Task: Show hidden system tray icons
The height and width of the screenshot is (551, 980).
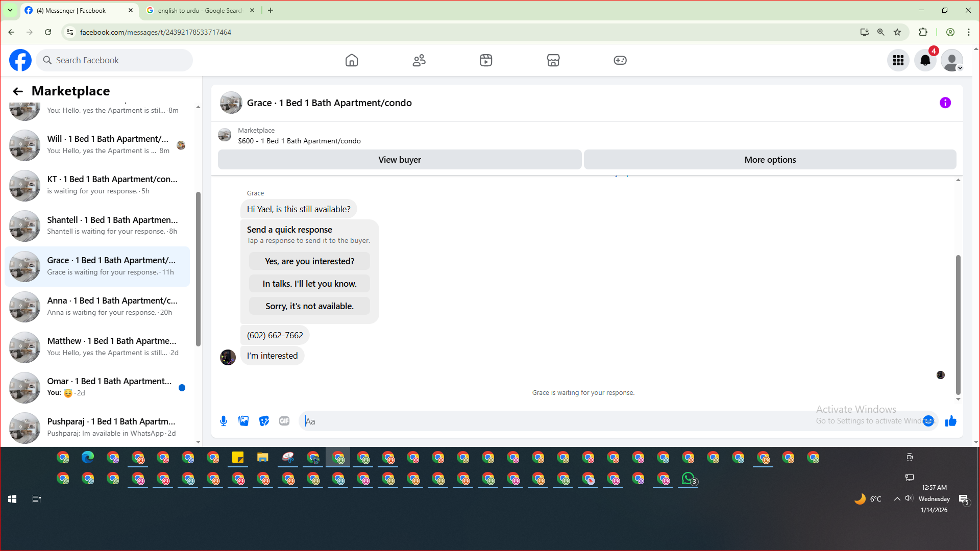Action: tap(897, 499)
